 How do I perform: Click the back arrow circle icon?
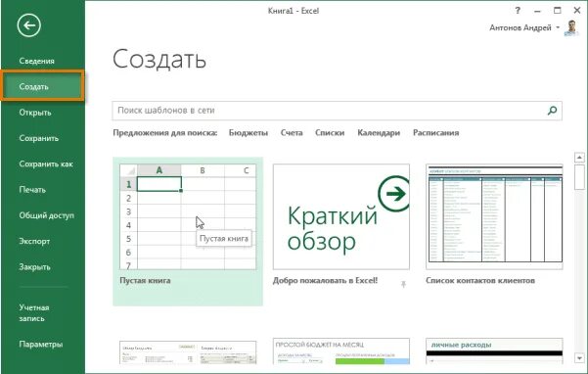(29, 25)
